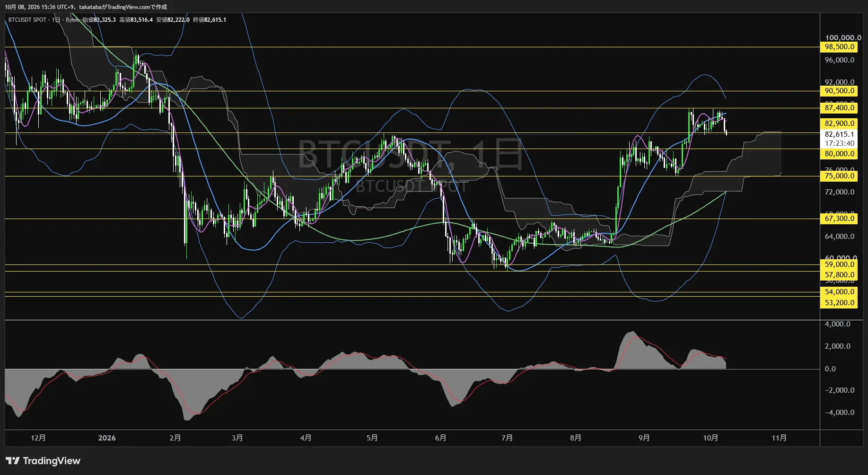This screenshot has height=475, width=868.
Task: Click the 59,000.0 price label
Action: tap(839, 264)
